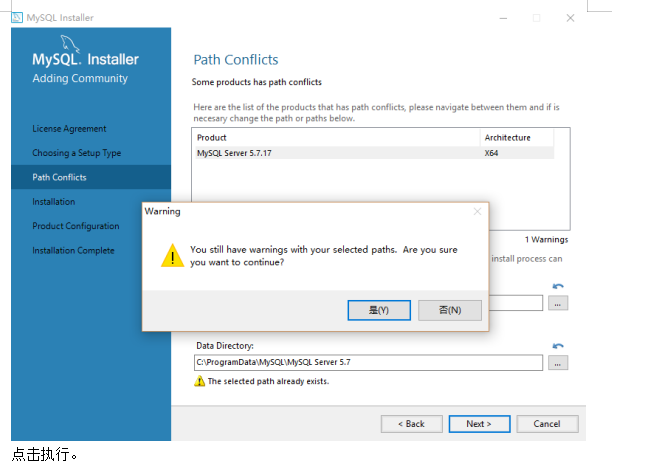The width and height of the screenshot is (661, 465).
Task: Cancel the MySQL installation
Action: (547, 424)
